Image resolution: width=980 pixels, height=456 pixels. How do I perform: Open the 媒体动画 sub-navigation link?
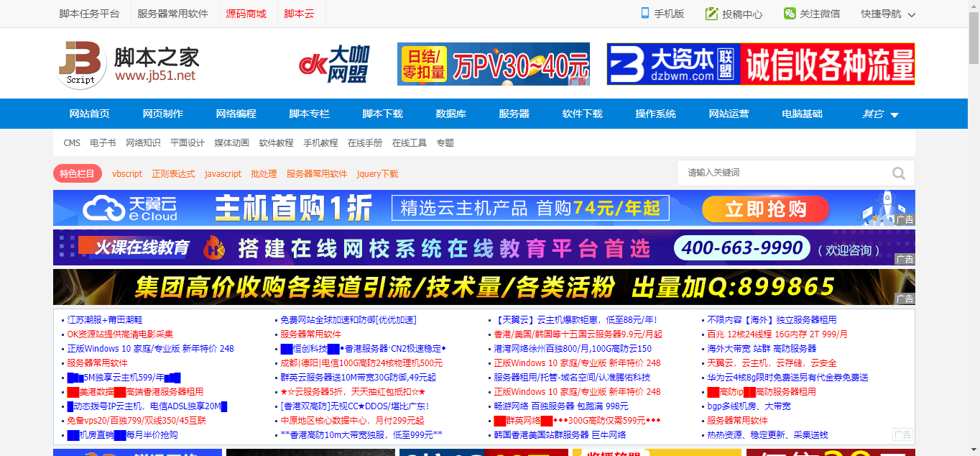click(232, 143)
